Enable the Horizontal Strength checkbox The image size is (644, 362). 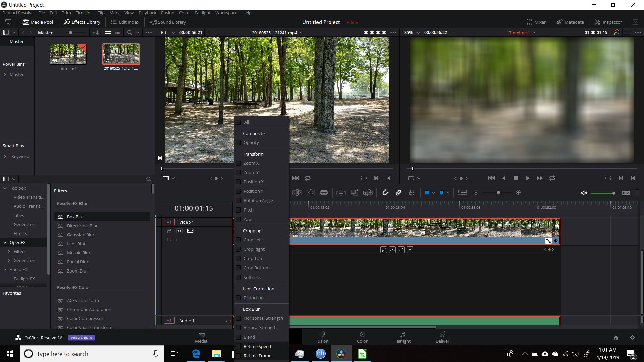click(x=238, y=318)
